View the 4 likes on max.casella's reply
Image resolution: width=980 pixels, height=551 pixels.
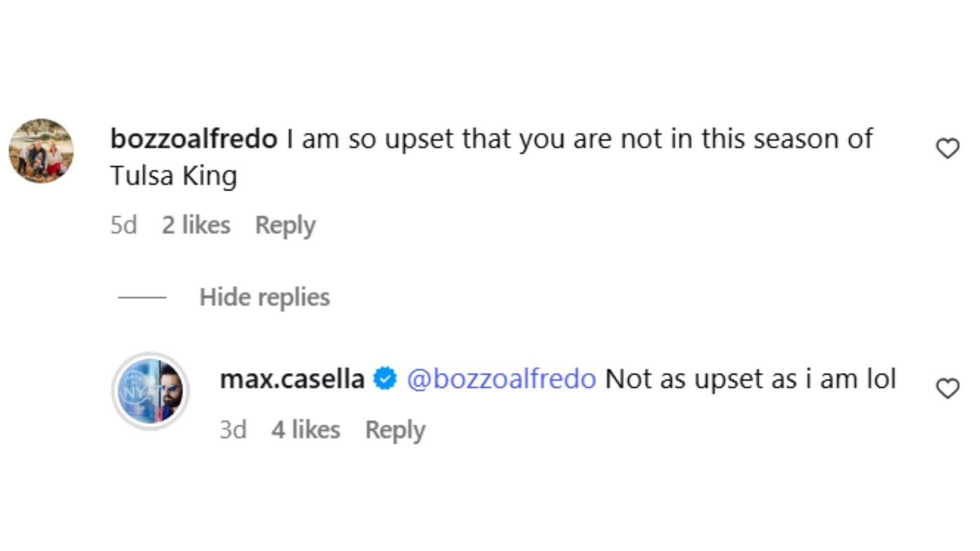[x=306, y=430]
